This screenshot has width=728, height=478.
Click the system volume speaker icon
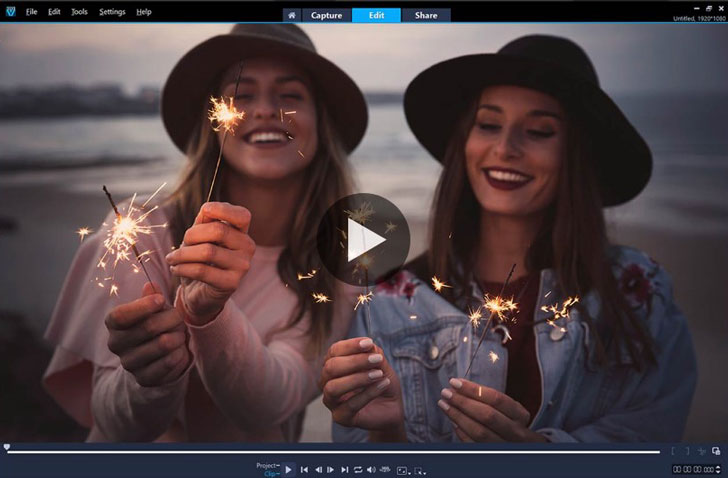371,469
